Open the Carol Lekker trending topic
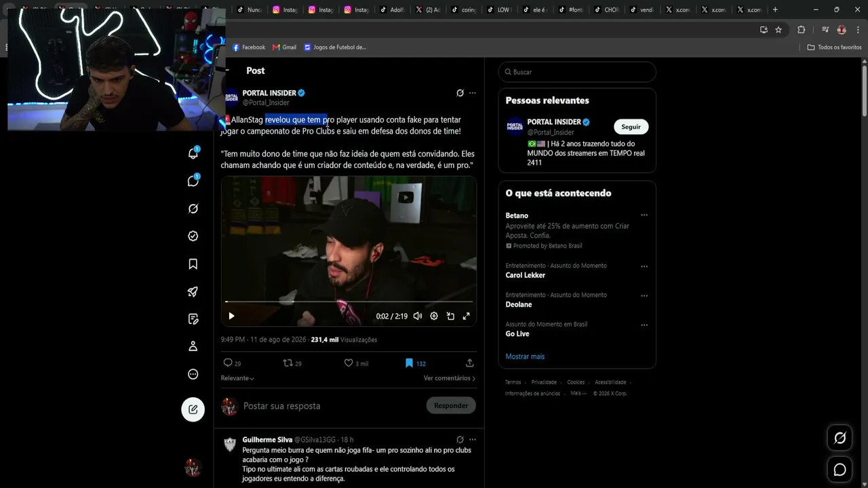This screenshot has height=488, width=868. point(525,275)
